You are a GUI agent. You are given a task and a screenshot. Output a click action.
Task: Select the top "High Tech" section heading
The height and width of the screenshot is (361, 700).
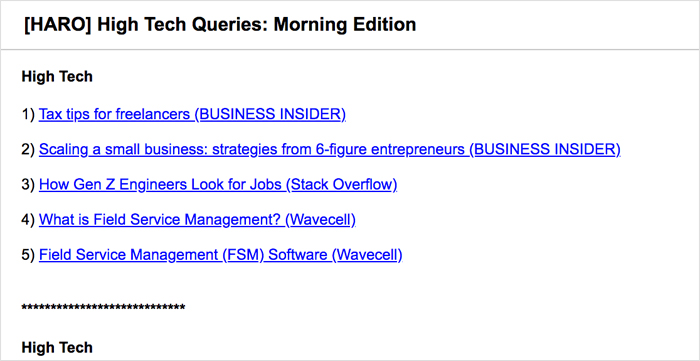coord(57,77)
